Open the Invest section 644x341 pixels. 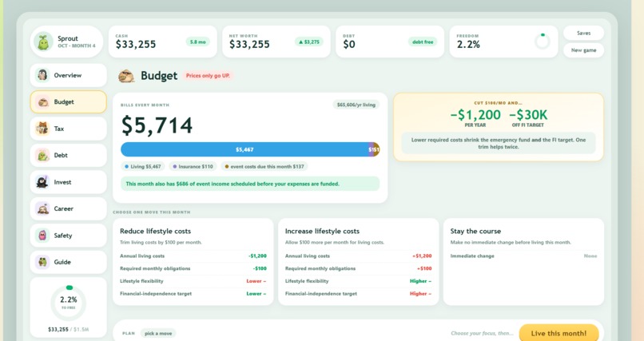(68, 182)
